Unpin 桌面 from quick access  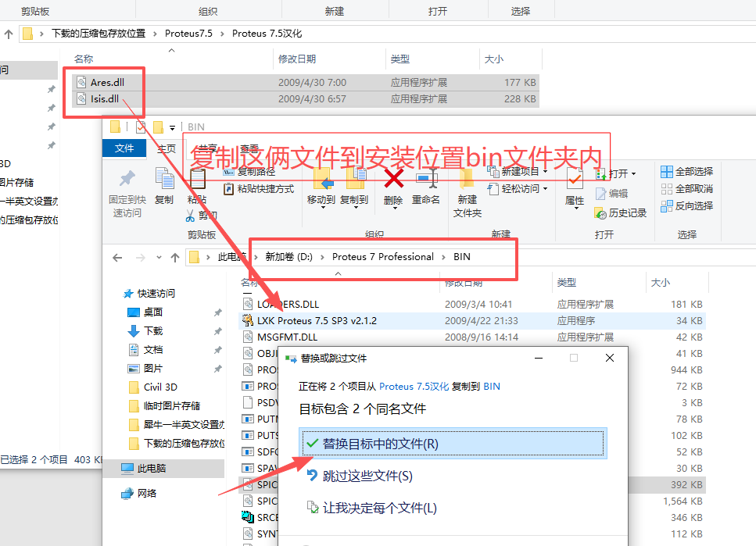click(217, 312)
